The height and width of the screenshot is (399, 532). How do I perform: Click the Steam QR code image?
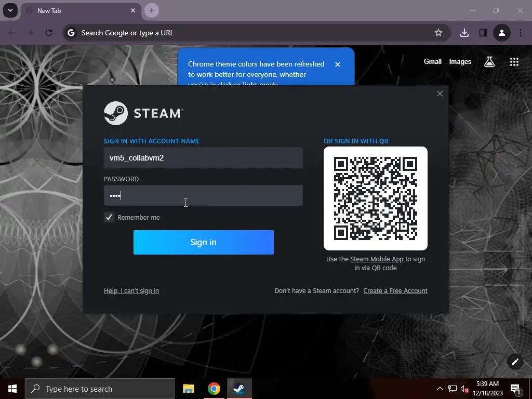[x=376, y=198]
